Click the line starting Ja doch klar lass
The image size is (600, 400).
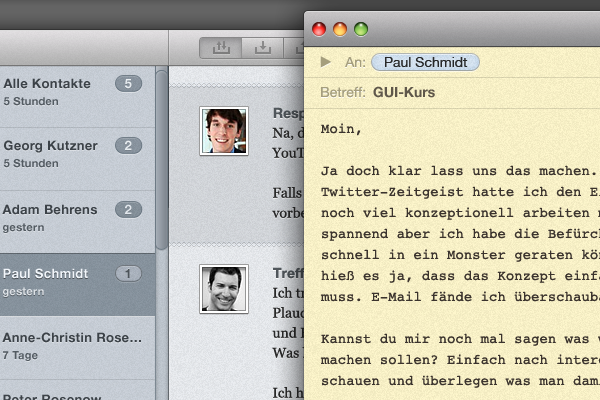click(459, 171)
